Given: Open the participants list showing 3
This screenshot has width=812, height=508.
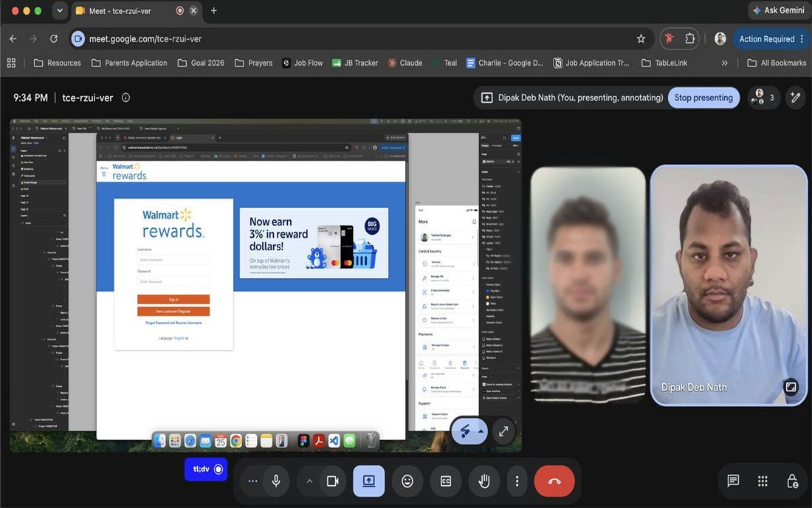Looking at the screenshot, I should [764, 97].
